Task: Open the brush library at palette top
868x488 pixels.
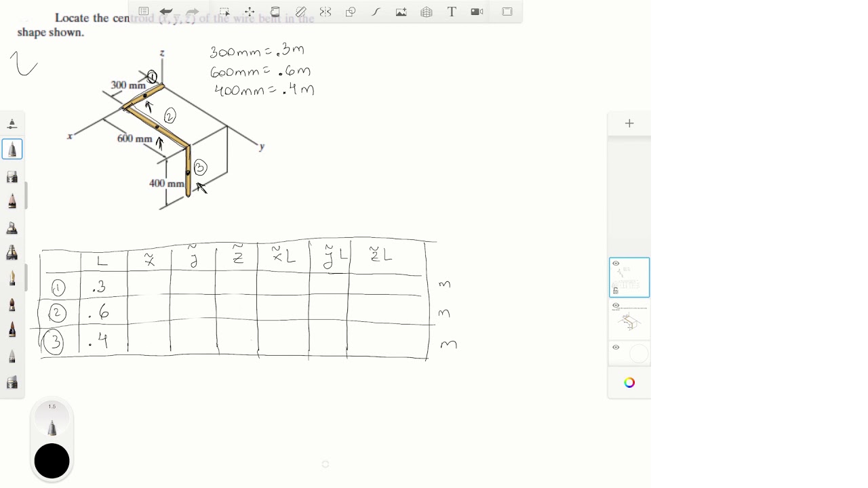Action: (12, 124)
